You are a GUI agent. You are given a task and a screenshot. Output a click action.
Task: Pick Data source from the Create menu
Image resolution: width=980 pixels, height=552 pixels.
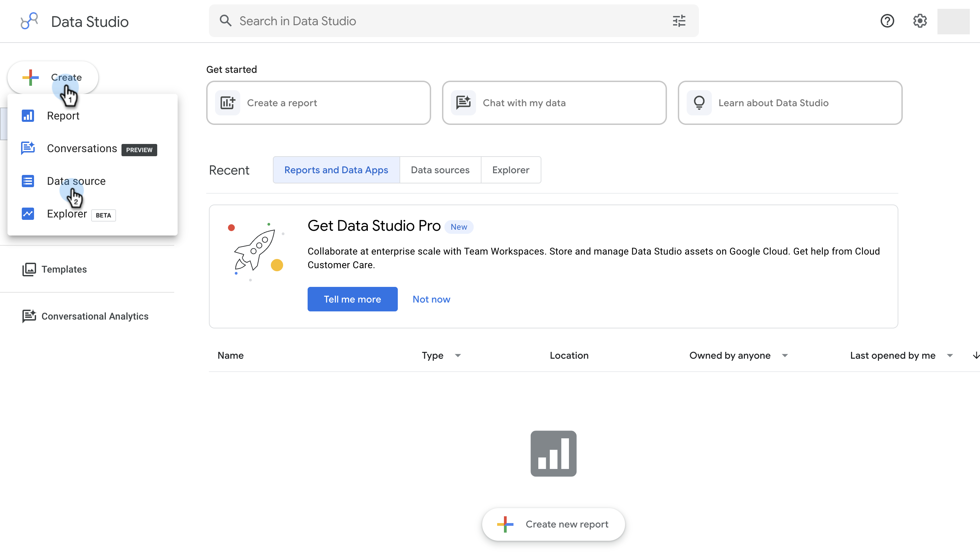point(93,181)
